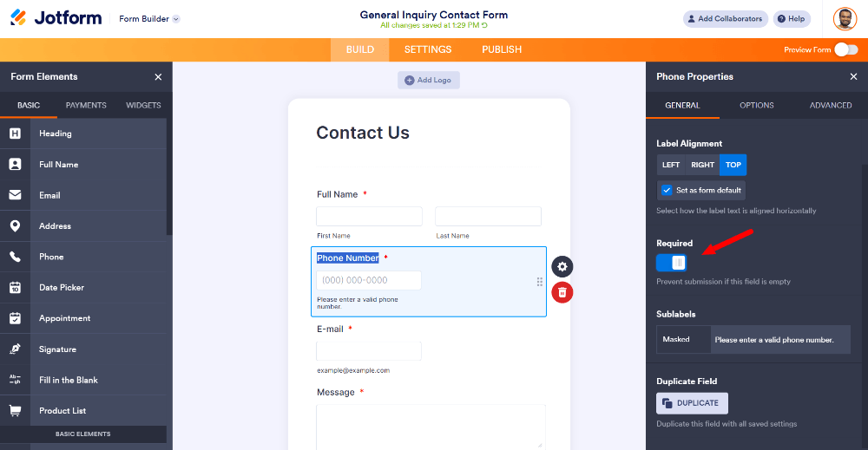868x450 pixels.
Task: Click the form title General Inquiry Contact Form
Action: point(433,15)
